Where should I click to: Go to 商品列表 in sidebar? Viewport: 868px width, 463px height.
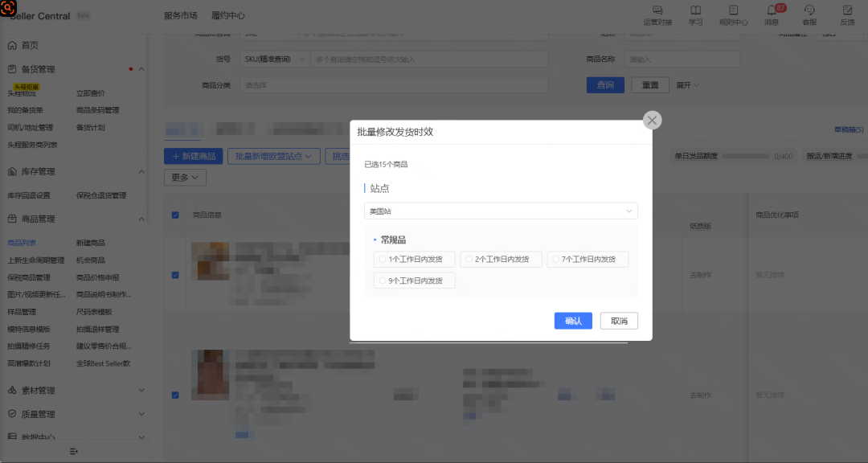coord(22,243)
